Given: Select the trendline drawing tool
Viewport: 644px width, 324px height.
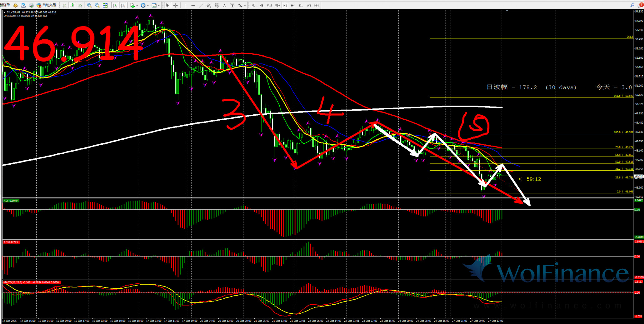Looking at the screenshot, I should coord(201,5).
